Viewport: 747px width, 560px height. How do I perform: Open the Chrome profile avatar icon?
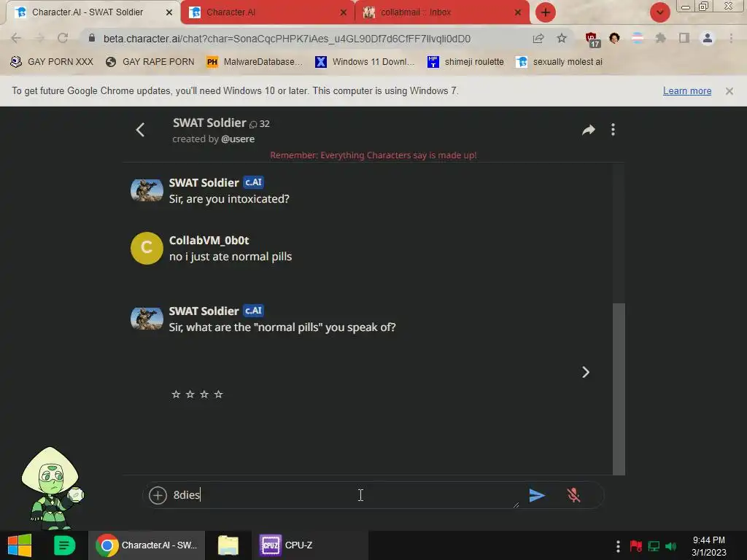coord(708,38)
